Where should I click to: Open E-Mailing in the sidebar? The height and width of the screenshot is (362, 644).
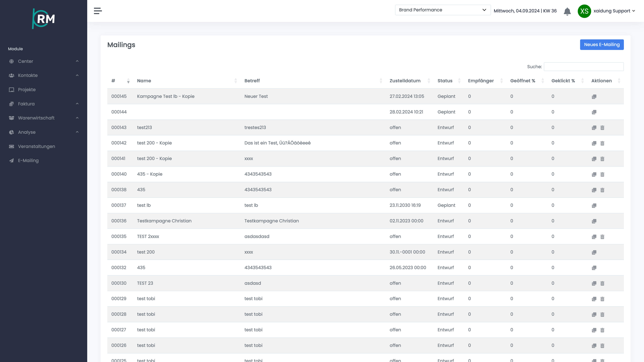[28, 160]
